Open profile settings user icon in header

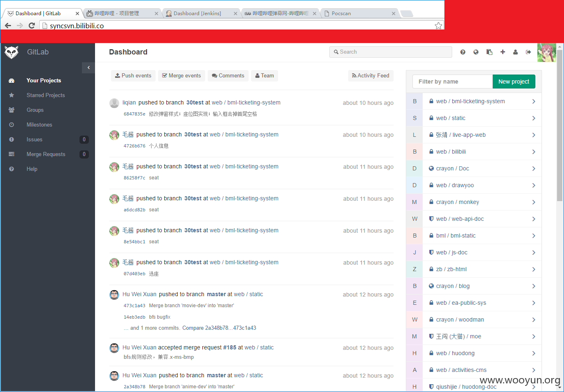(x=515, y=52)
